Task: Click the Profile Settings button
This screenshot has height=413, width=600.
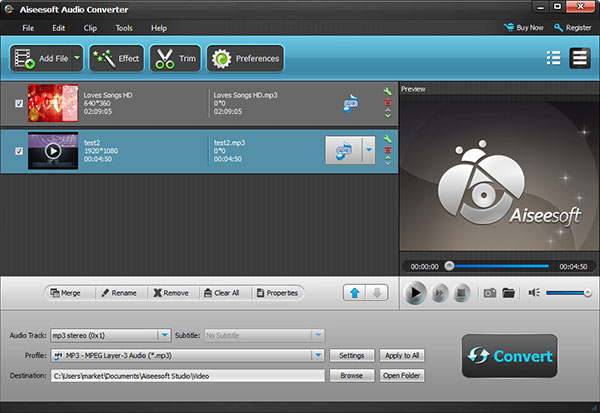Action: (352, 356)
